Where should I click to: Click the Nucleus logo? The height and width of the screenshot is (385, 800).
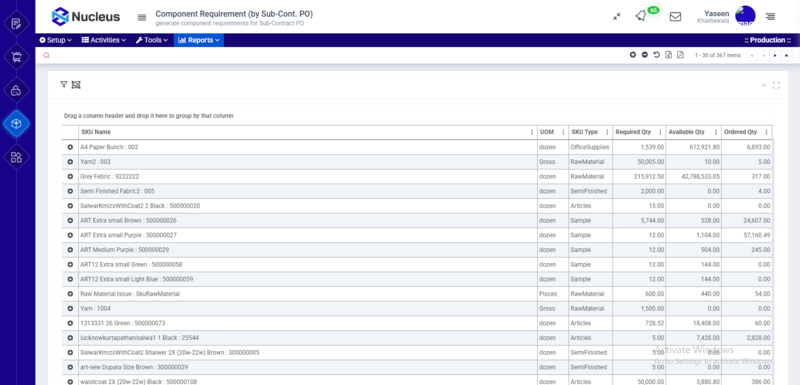click(x=86, y=17)
